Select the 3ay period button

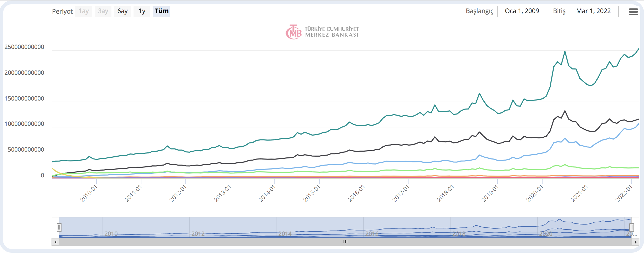(x=103, y=11)
